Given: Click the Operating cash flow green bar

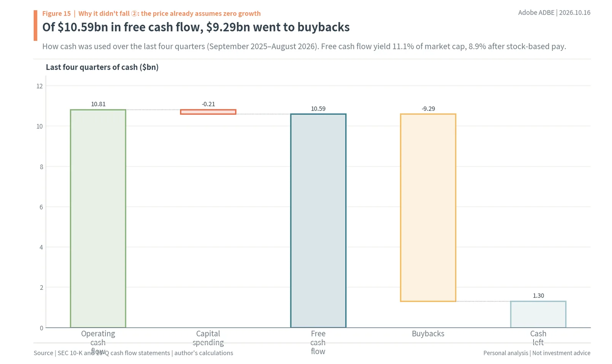Looking at the screenshot, I should point(98,218).
